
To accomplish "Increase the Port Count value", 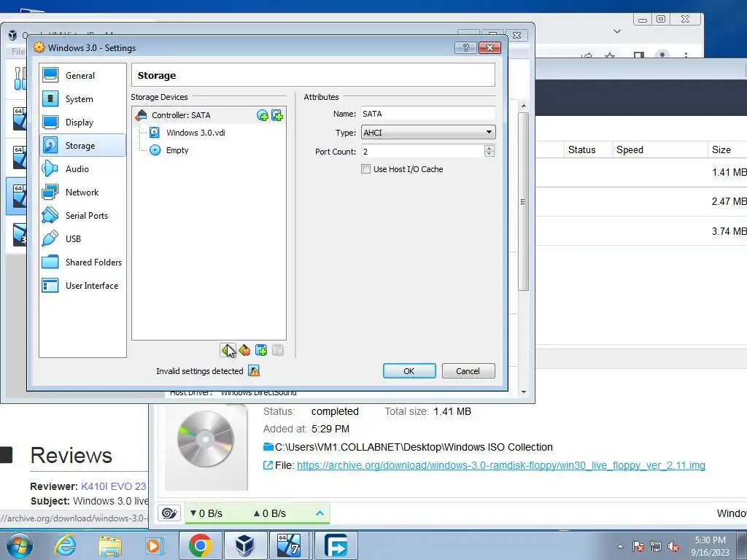I will pyautogui.click(x=489, y=148).
